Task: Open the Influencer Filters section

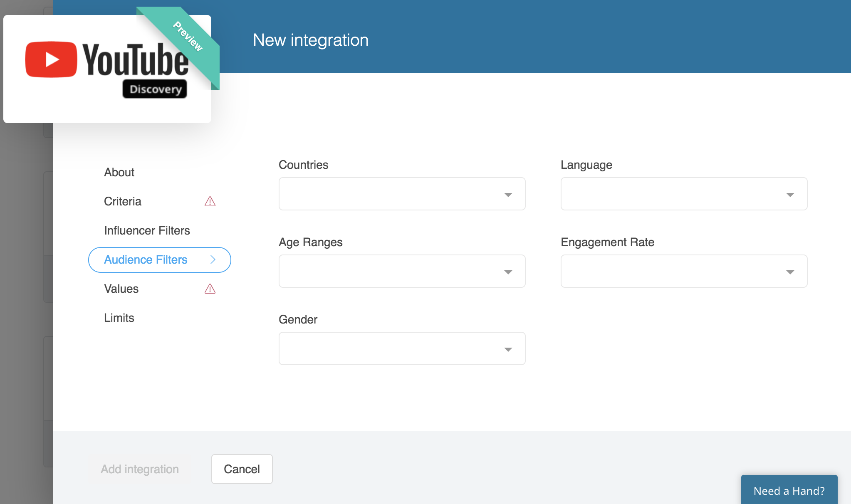Action: tap(147, 230)
